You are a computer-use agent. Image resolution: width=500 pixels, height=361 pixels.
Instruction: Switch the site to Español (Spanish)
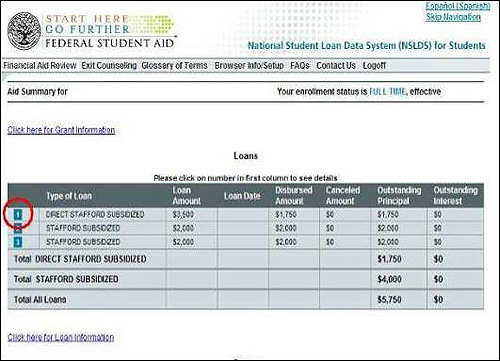click(x=458, y=6)
